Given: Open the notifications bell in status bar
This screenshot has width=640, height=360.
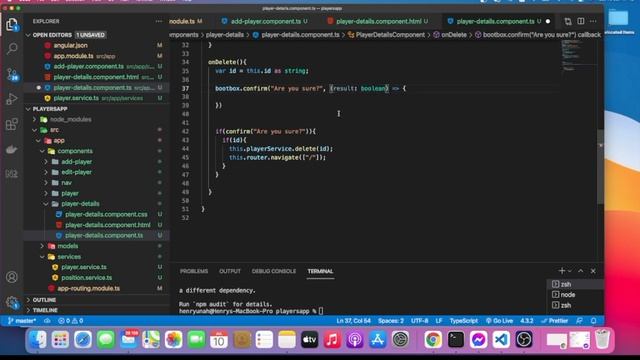Looking at the screenshot, I should 593,321.
